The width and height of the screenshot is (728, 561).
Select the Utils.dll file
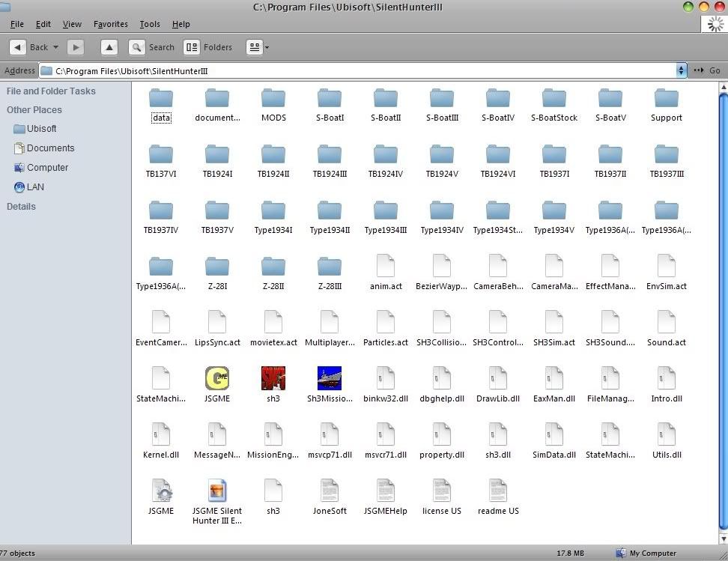point(667,442)
